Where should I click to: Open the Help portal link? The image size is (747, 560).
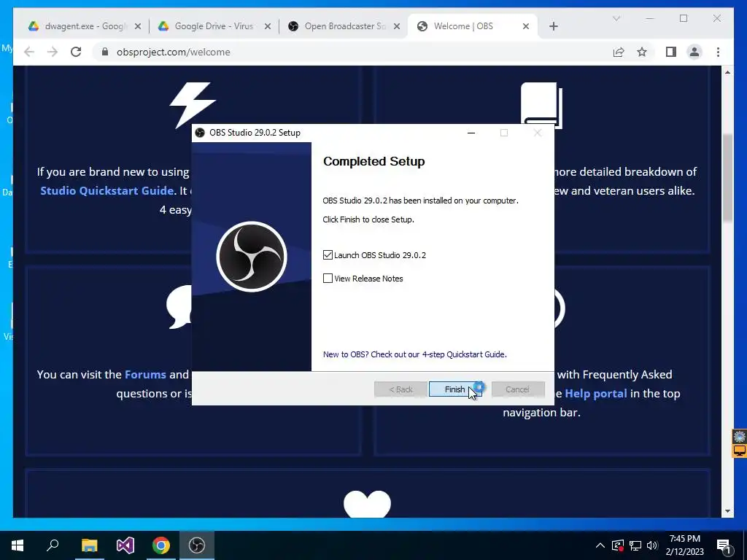coord(595,393)
